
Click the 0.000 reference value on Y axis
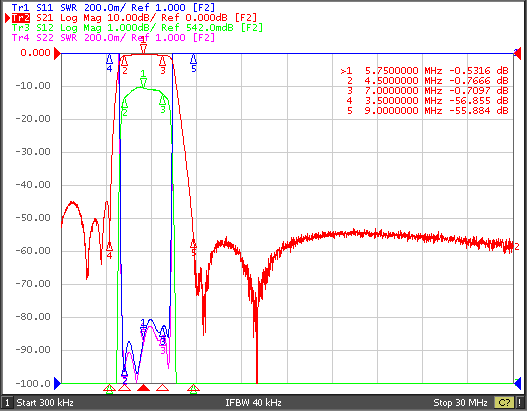[x=35, y=53]
